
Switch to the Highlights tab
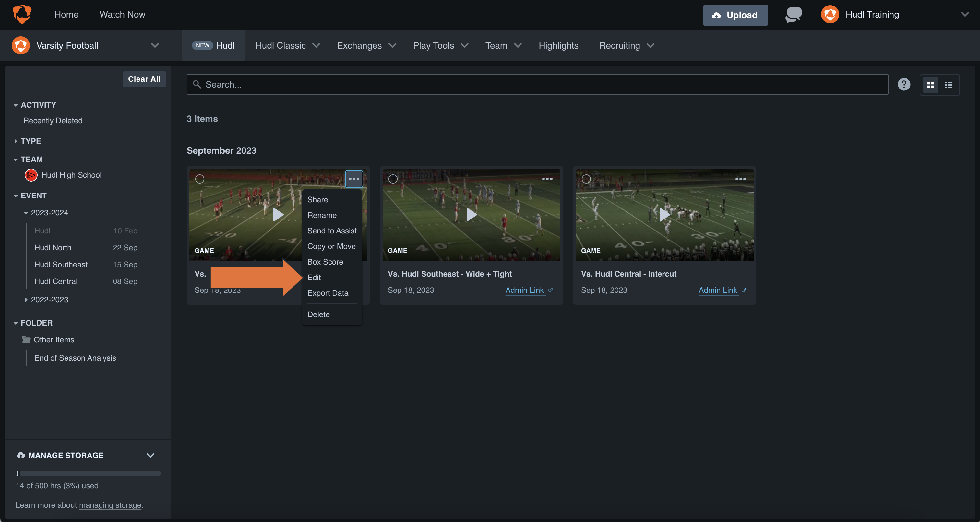tap(558, 45)
